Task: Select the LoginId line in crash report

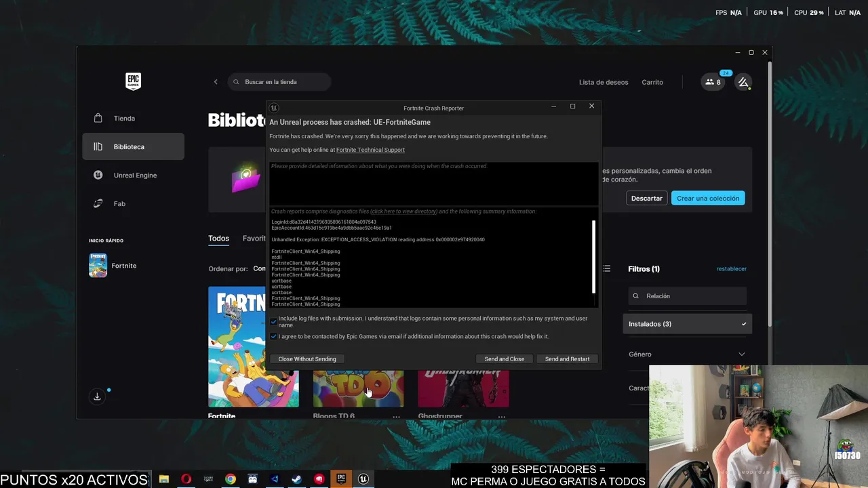Action: tap(323, 222)
